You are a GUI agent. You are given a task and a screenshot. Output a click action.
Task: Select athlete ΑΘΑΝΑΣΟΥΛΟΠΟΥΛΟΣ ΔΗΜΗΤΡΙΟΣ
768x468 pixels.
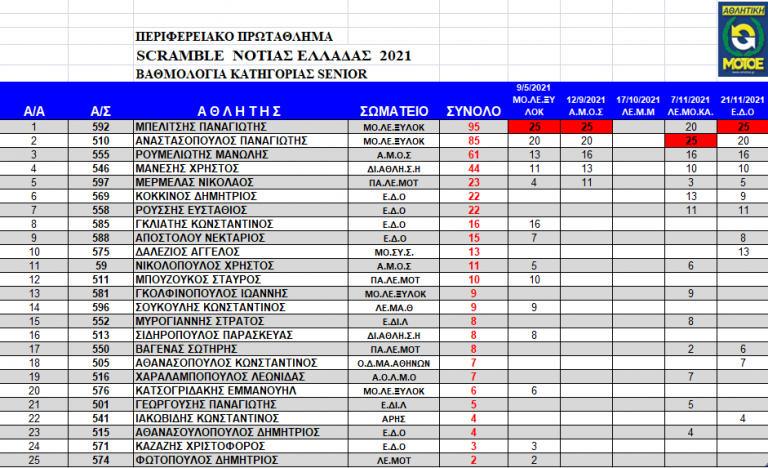pos(227,432)
